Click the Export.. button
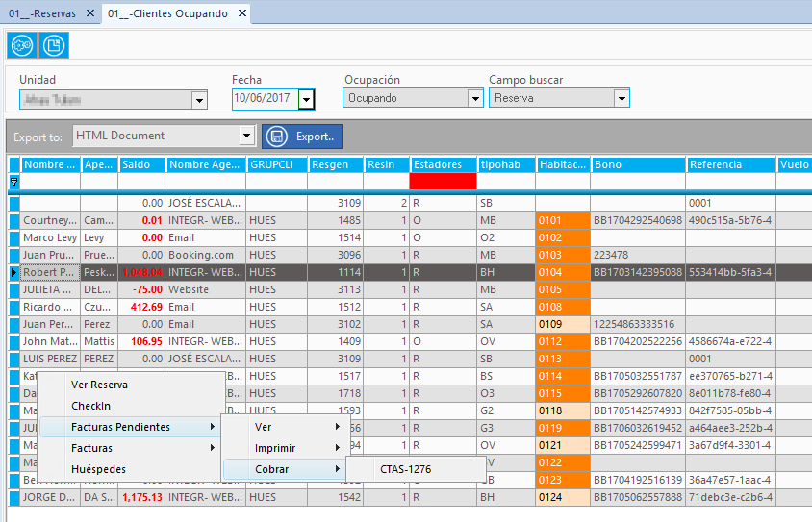This screenshot has height=522, width=812. tap(302, 137)
